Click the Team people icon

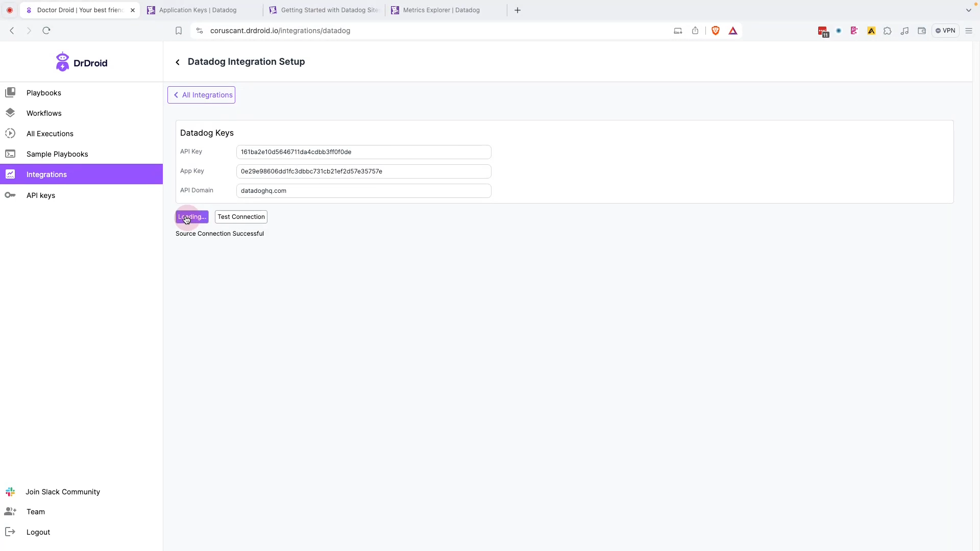(10, 511)
